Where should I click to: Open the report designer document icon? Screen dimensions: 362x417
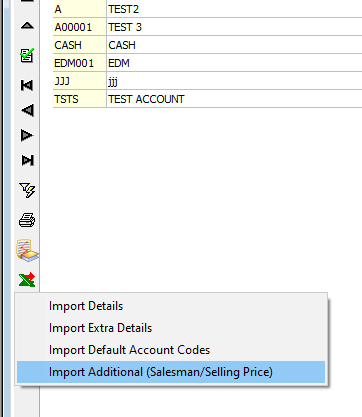point(28,250)
